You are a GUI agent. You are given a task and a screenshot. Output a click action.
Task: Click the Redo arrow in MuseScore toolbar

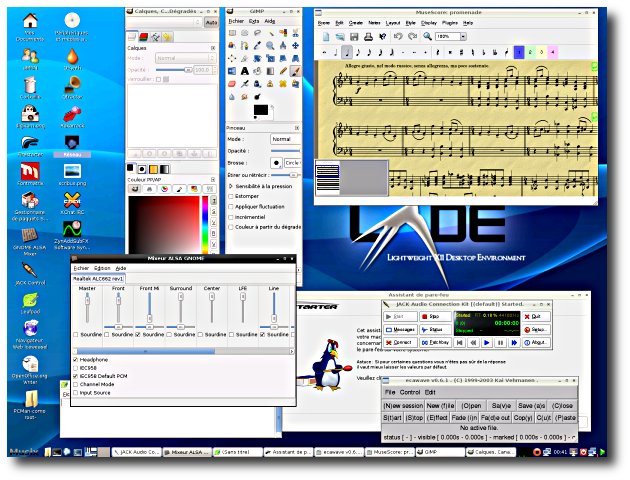[412, 37]
